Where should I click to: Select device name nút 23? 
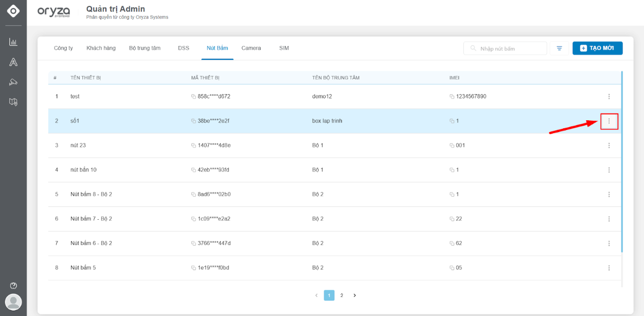pos(78,145)
